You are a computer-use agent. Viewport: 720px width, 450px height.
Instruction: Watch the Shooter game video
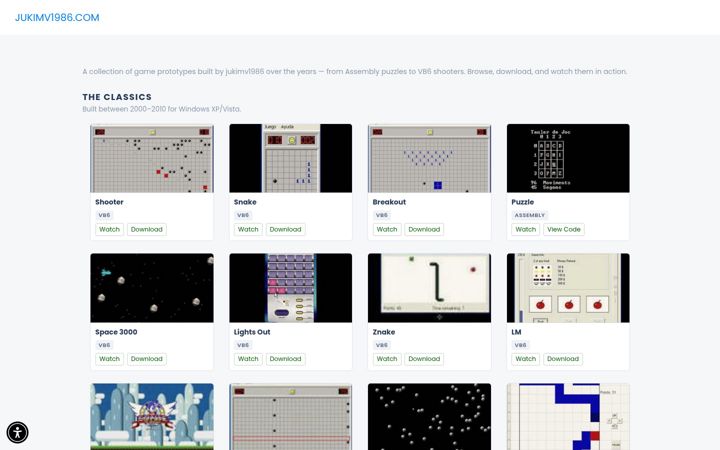coord(109,229)
